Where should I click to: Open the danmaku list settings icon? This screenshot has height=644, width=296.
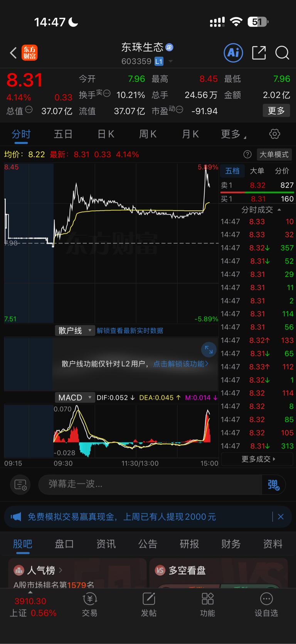20,485
